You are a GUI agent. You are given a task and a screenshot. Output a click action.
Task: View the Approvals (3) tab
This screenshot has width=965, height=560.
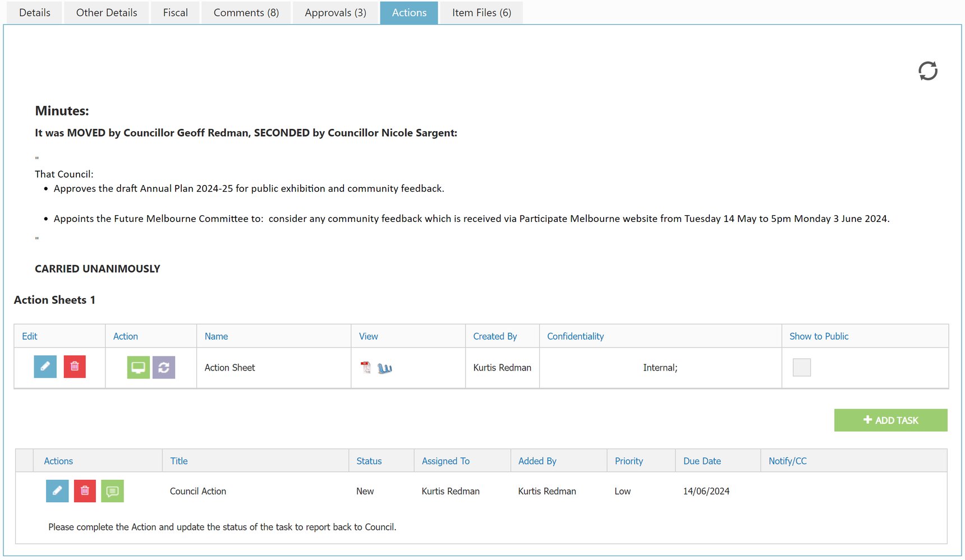[x=335, y=12]
